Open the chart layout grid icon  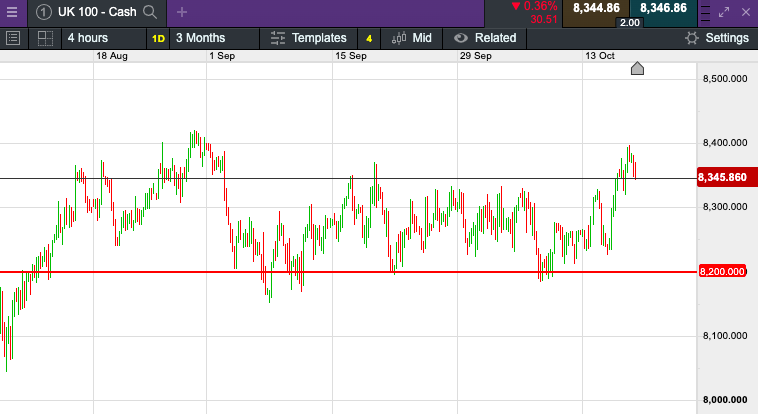(x=45, y=39)
